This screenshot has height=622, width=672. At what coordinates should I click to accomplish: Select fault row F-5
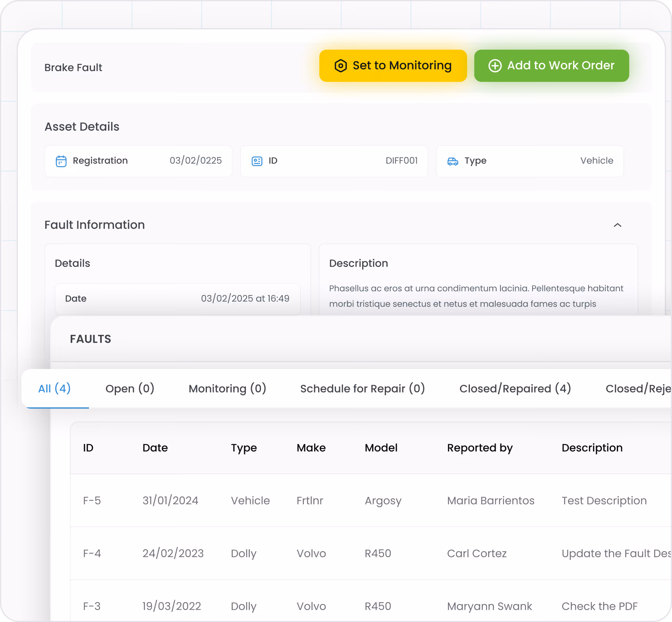click(371, 500)
